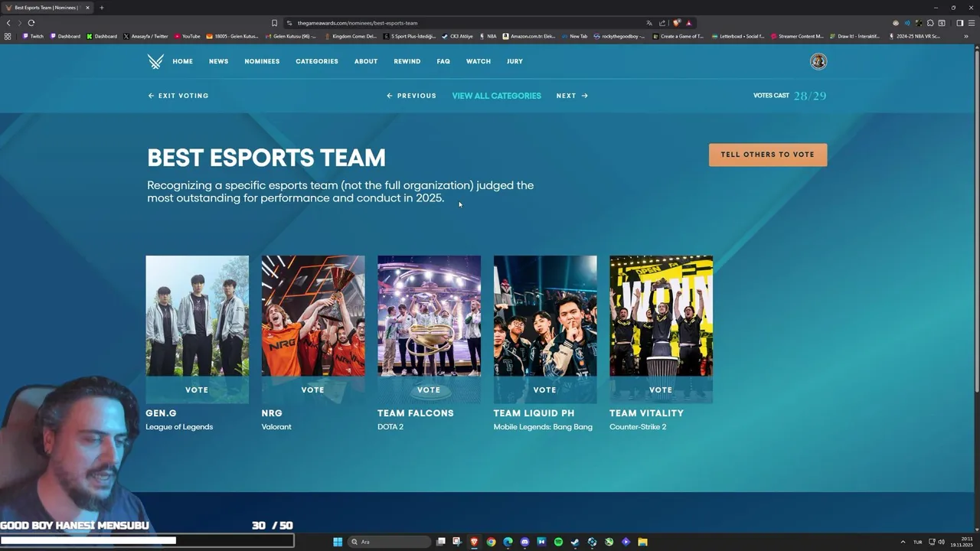Open Windows Start menu
The image size is (980, 551).
pyautogui.click(x=338, y=542)
